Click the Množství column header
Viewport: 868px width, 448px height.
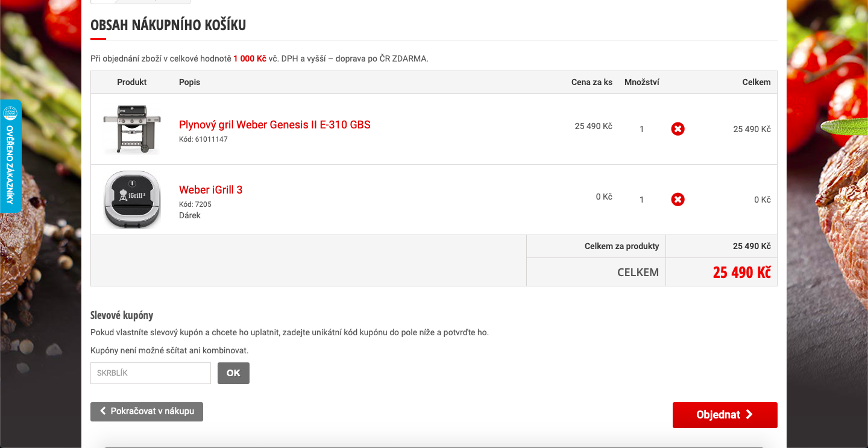(x=642, y=82)
